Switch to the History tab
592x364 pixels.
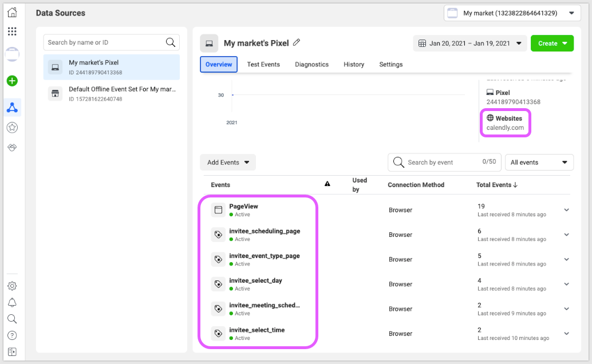pos(354,64)
